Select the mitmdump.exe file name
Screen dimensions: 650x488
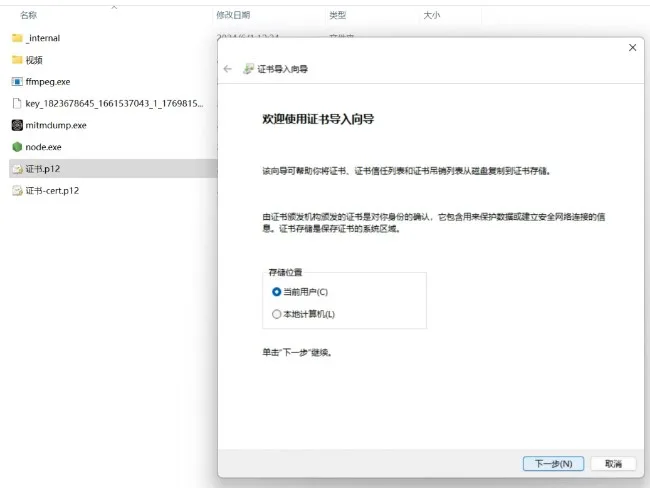coord(56,125)
